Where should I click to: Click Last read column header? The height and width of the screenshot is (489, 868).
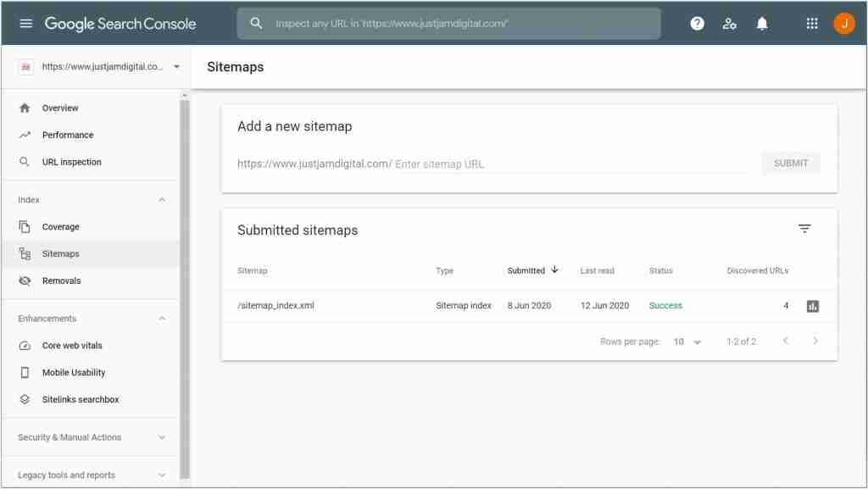598,270
